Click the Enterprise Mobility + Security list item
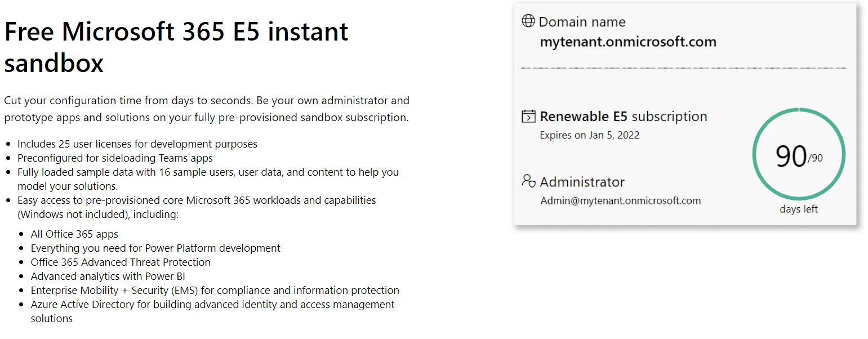The image size is (868, 339). tap(215, 291)
